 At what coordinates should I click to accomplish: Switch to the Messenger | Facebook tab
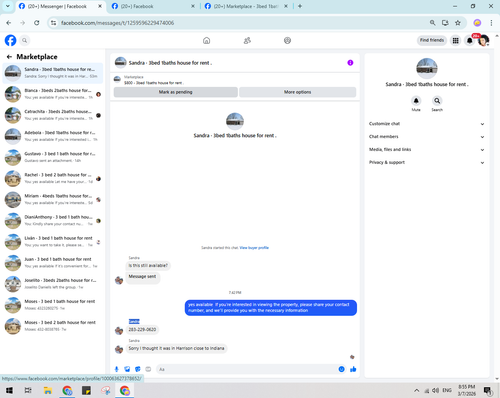(57, 6)
